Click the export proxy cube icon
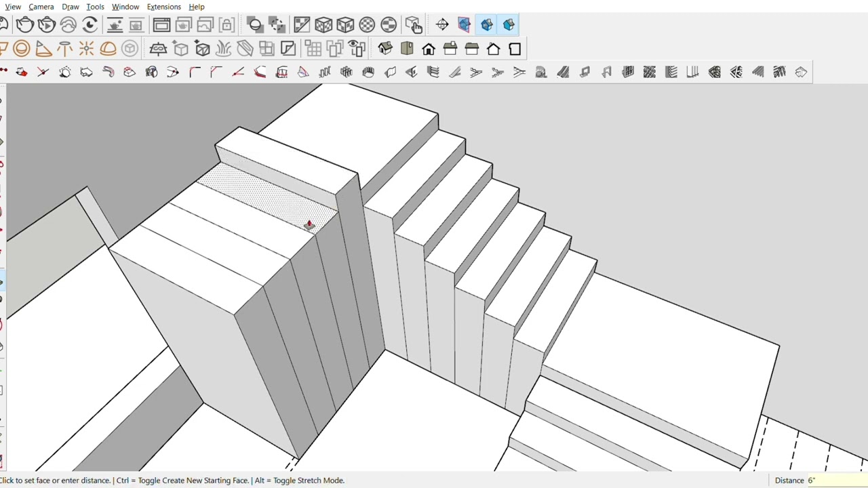This screenshot has width=868, height=488. point(181,49)
